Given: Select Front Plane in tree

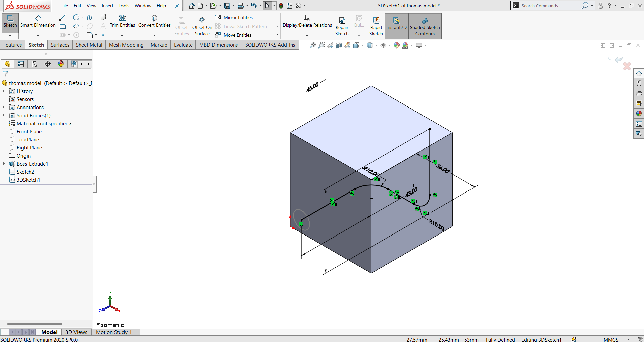Looking at the screenshot, I should [x=26, y=132].
